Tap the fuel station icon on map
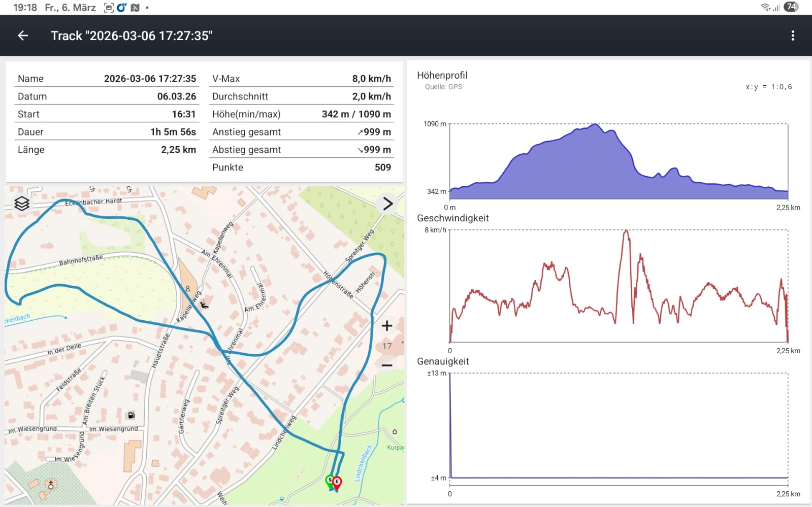 (x=131, y=415)
